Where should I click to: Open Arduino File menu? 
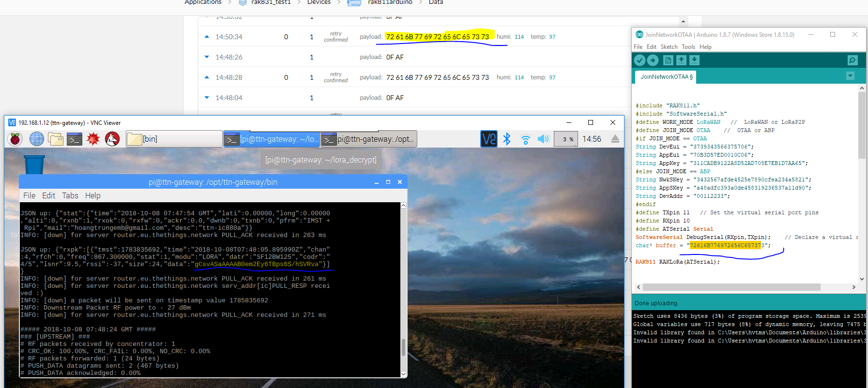click(638, 47)
